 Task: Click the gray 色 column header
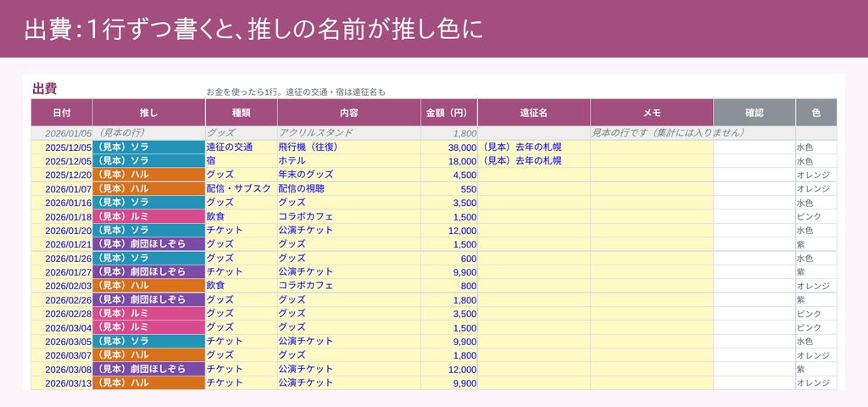(x=816, y=113)
